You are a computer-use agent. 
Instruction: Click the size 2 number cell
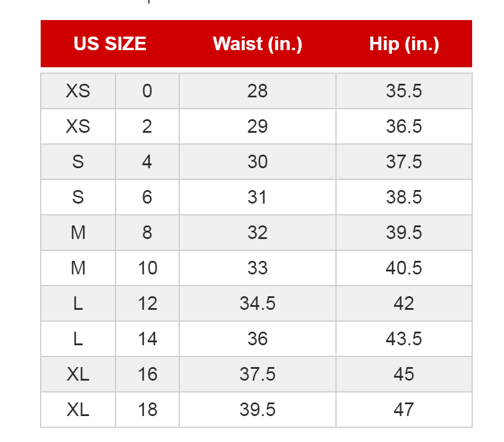tap(147, 126)
